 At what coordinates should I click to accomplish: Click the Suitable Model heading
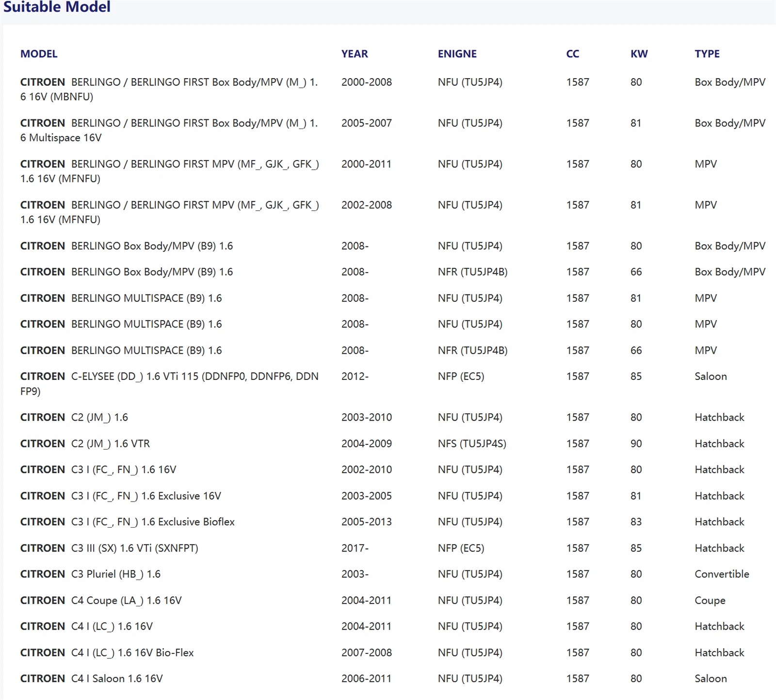tap(57, 7)
